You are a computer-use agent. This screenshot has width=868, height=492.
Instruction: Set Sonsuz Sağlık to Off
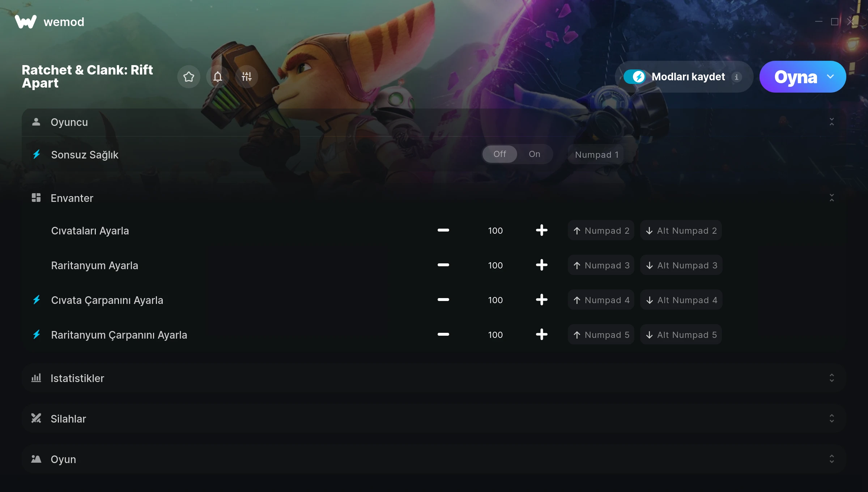[499, 154]
